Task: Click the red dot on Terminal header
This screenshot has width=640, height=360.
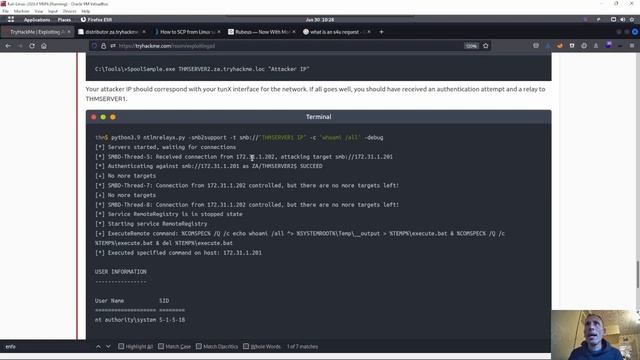Action: pyautogui.click(x=93, y=117)
